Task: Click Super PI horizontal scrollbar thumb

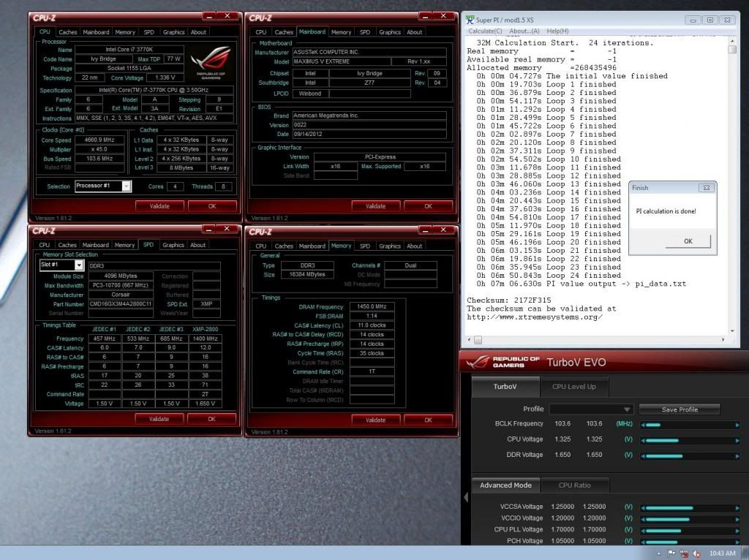Action: (x=478, y=340)
